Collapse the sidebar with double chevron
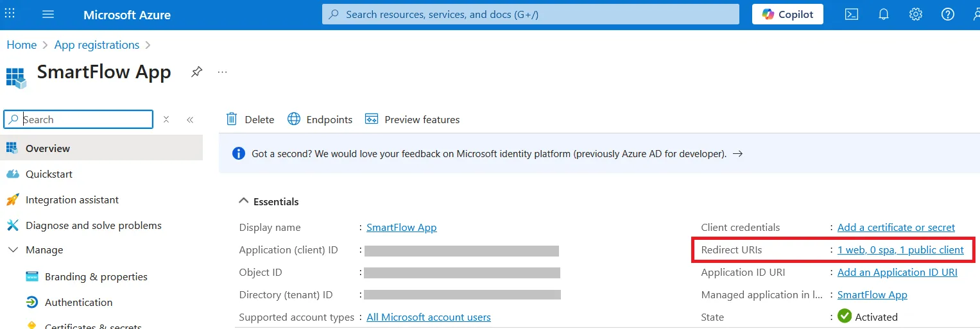 pos(190,119)
